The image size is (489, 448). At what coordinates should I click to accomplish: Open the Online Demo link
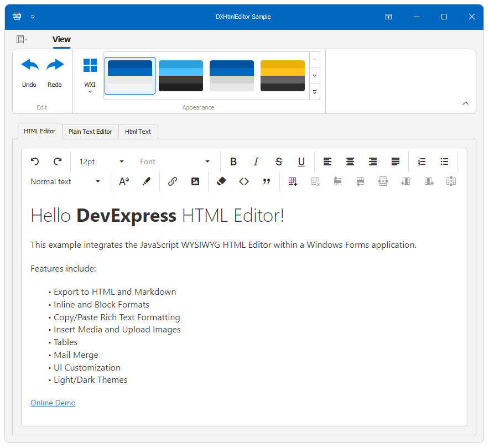pyautogui.click(x=53, y=403)
